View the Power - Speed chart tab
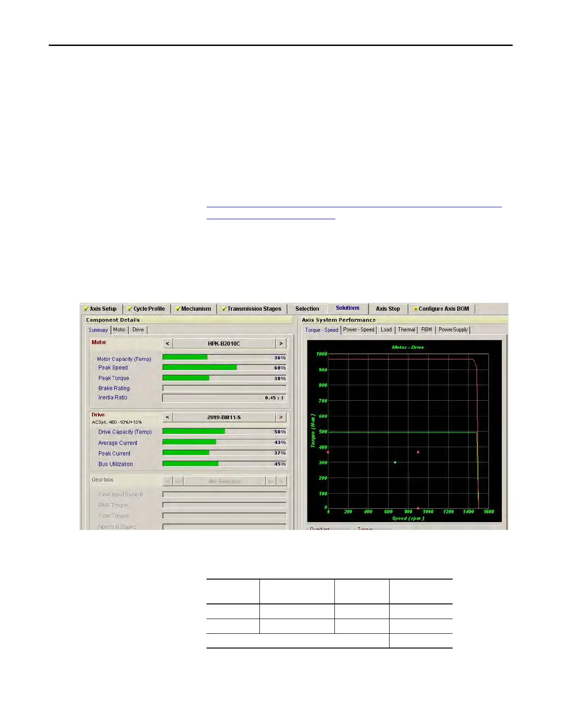 point(359,330)
